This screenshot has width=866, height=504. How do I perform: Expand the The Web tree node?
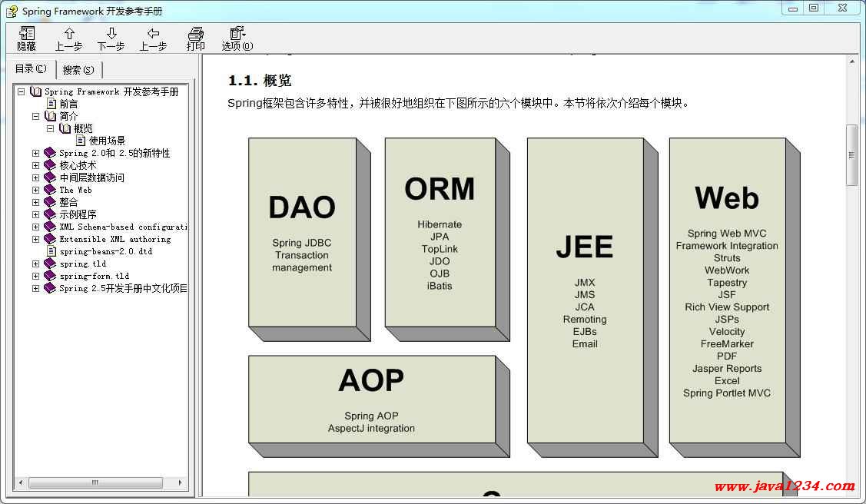(x=36, y=190)
